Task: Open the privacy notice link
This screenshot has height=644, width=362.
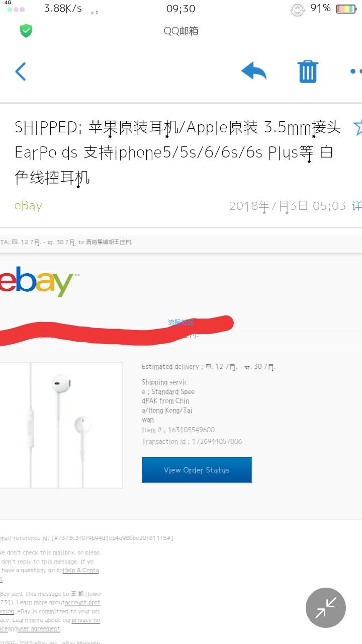Action: [x=85, y=620]
